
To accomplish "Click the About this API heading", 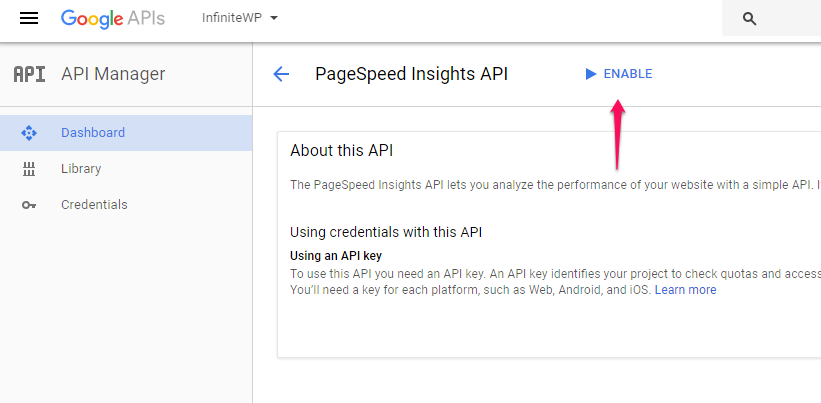I will tap(341, 151).
